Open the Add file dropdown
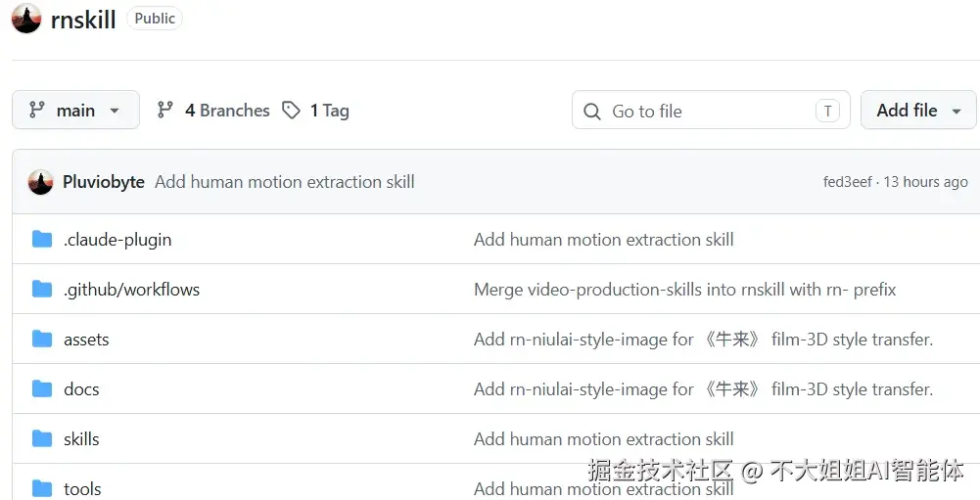This screenshot has width=980, height=500. click(x=918, y=110)
